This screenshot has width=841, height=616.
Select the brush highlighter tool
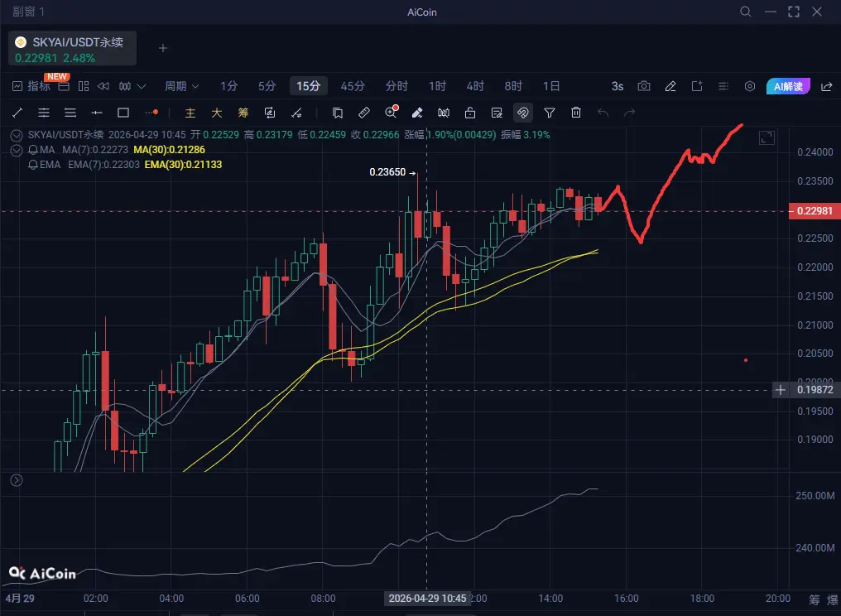pos(416,113)
